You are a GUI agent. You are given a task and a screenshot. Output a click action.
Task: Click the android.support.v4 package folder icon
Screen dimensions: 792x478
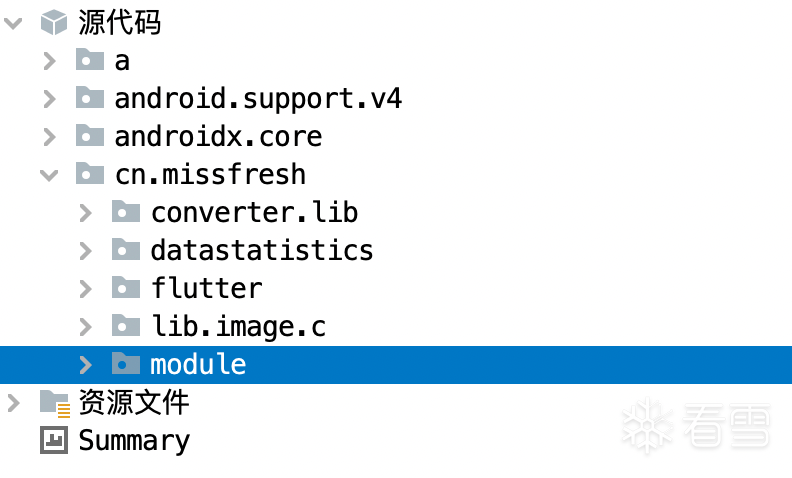click(x=90, y=98)
